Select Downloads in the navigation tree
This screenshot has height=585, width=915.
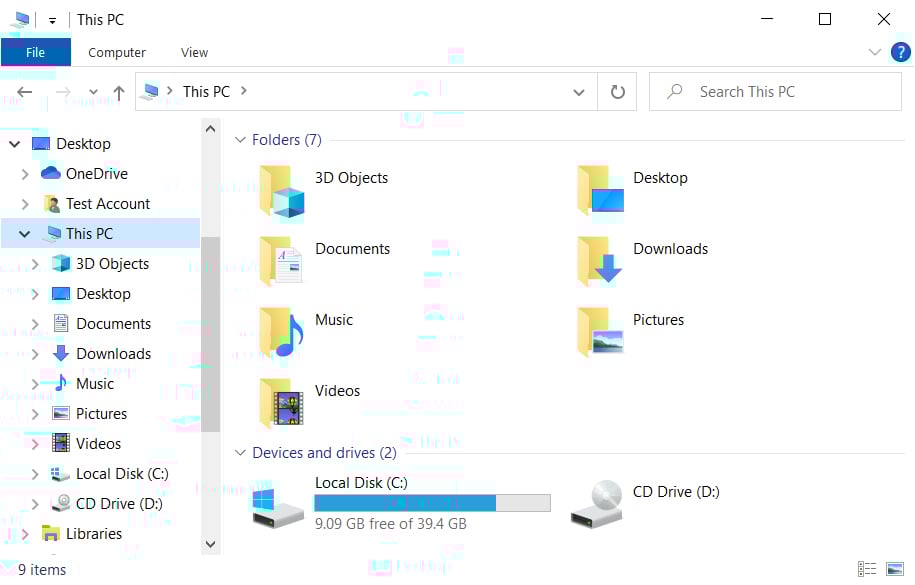[x=113, y=354]
